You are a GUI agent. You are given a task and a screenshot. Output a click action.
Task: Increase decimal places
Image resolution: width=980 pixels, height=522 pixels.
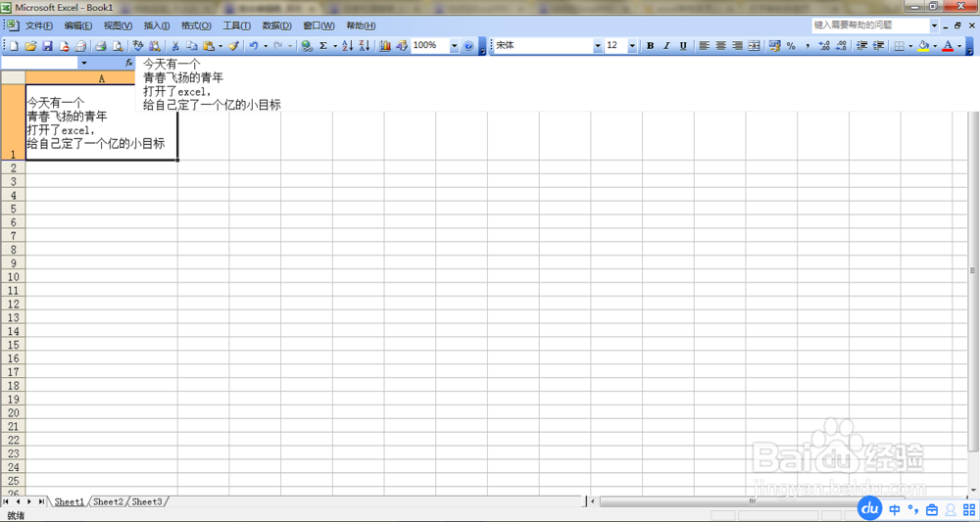(x=824, y=46)
